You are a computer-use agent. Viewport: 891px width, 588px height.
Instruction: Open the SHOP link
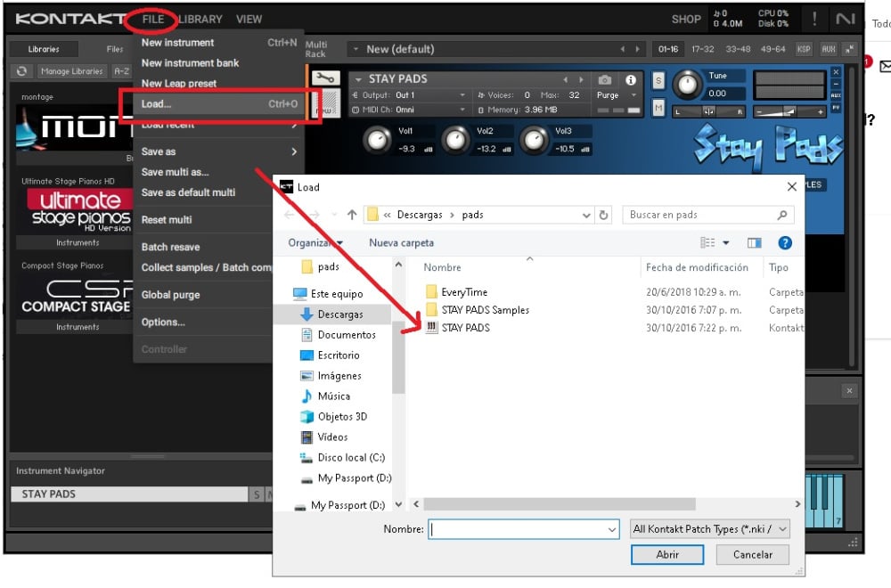(x=686, y=20)
